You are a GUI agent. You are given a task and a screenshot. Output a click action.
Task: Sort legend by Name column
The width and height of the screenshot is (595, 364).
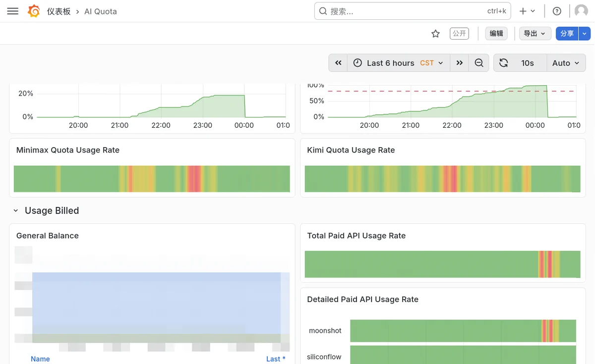[x=40, y=359]
